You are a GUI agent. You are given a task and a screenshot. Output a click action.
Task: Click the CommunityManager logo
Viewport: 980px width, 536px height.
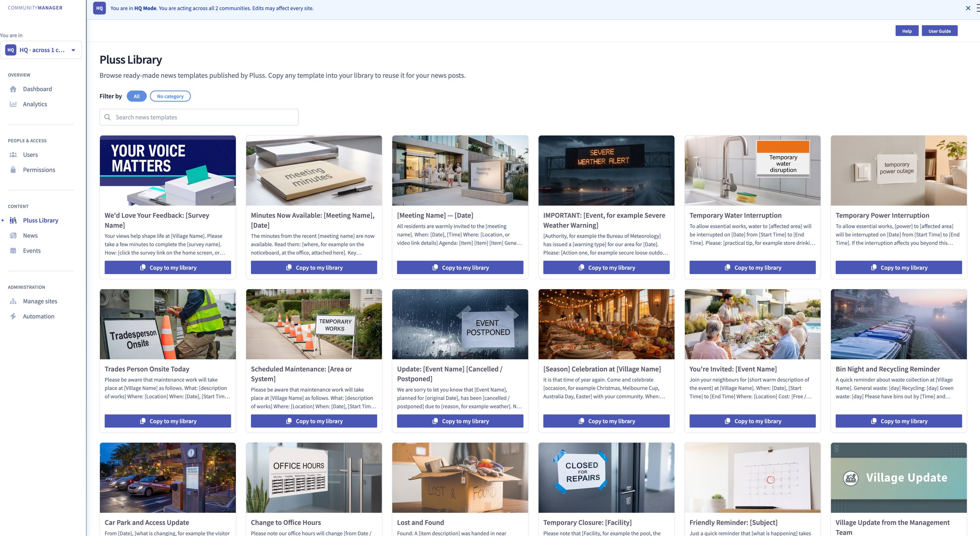point(35,8)
